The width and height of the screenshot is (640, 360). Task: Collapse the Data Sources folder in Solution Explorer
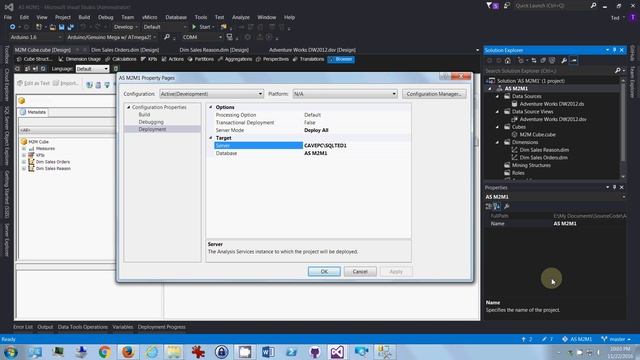click(498, 96)
